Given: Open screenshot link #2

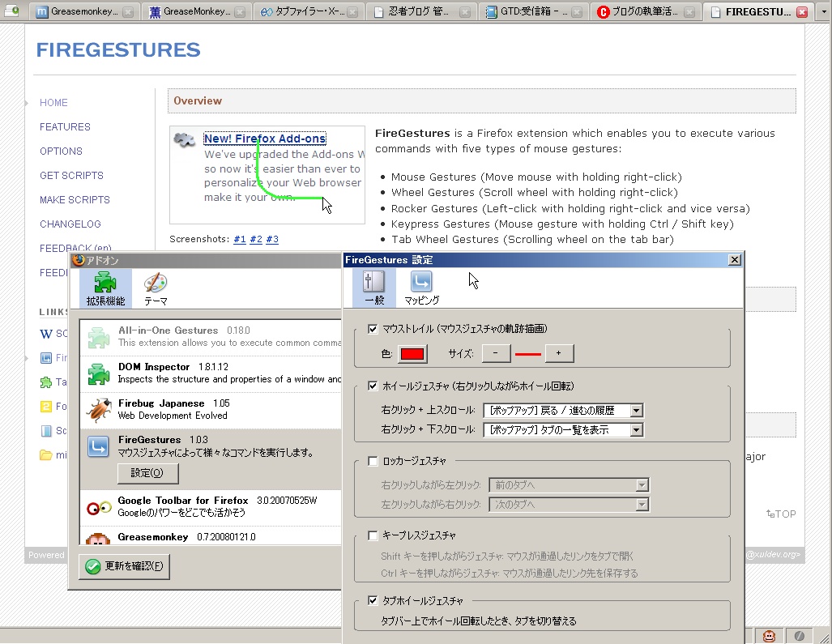Looking at the screenshot, I should [x=256, y=239].
